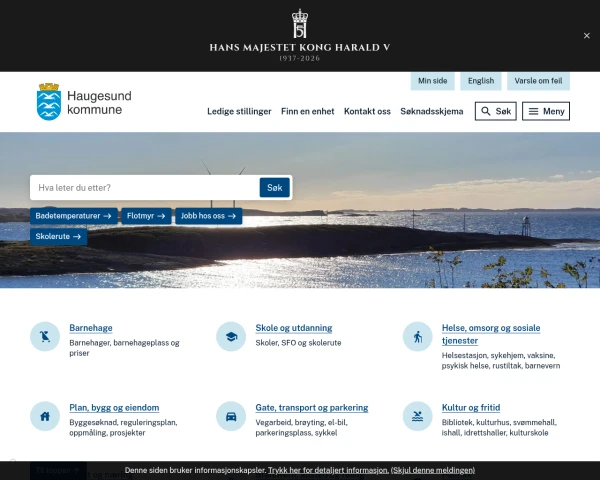
Task: Open Min side
Action: [x=432, y=81]
